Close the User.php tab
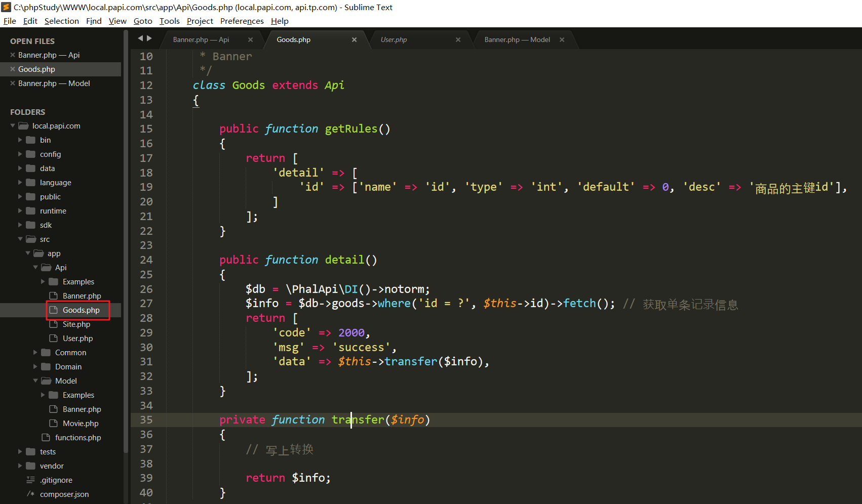The height and width of the screenshot is (504, 862). 458,39
